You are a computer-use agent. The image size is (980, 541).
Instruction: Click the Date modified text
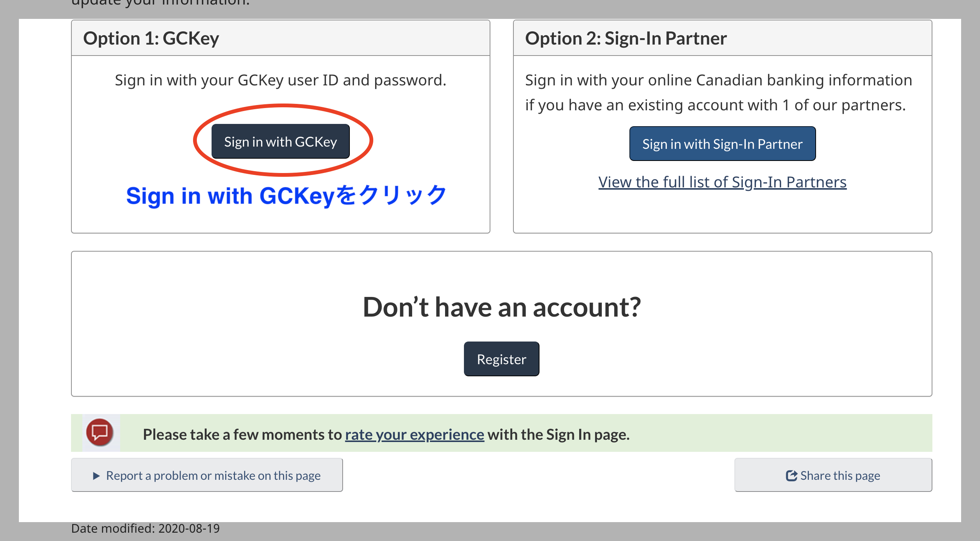coord(145,529)
